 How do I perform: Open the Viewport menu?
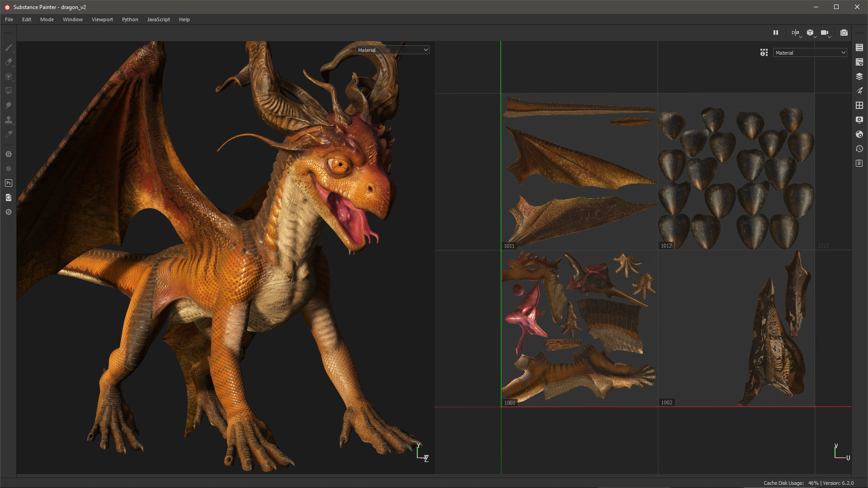[102, 19]
